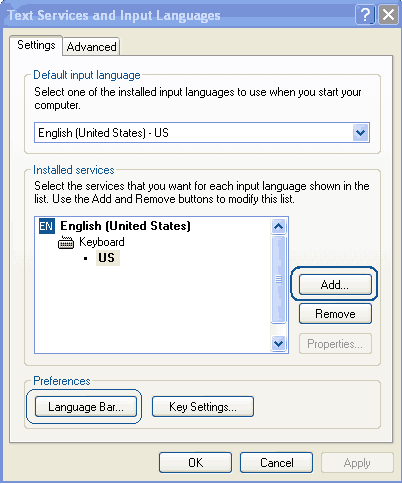Click the services list scroll up arrow
Screen dimensions: 402x484
click(278, 227)
